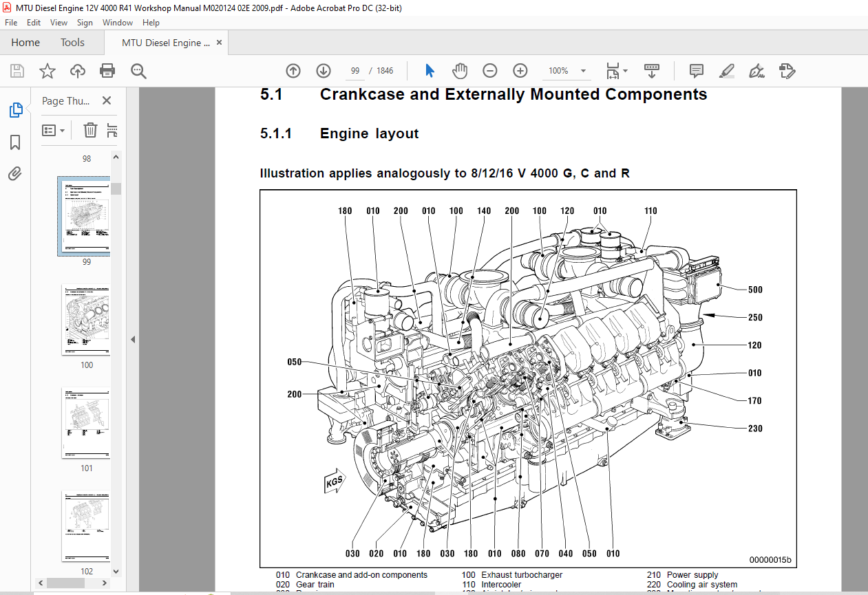The height and width of the screenshot is (595, 868).
Task: Upload the file to Document Cloud
Action: point(78,71)
